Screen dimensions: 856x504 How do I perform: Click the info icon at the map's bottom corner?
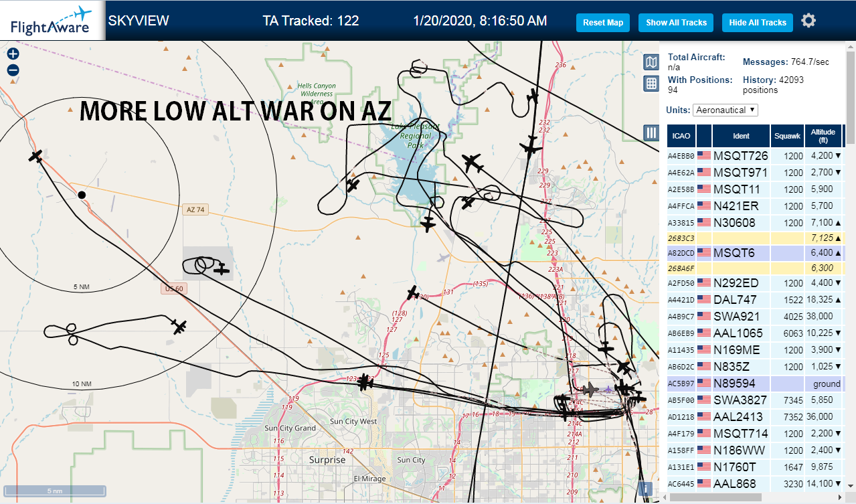[x=646, y=489]
